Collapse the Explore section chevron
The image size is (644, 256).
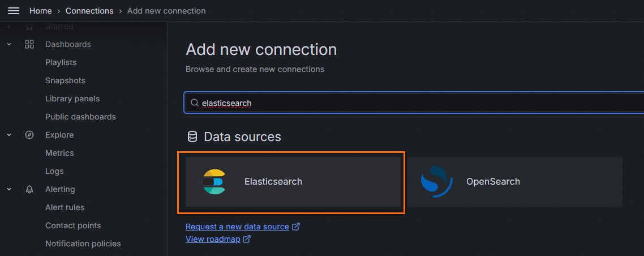click(9, 135)
